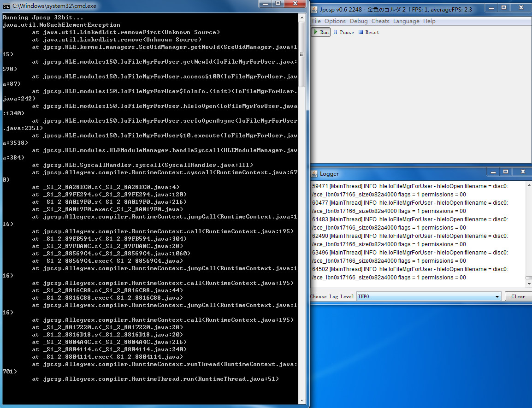
Task: Reset the emulator from the Jpcsp toolbar
Action: tap(369, 32)
